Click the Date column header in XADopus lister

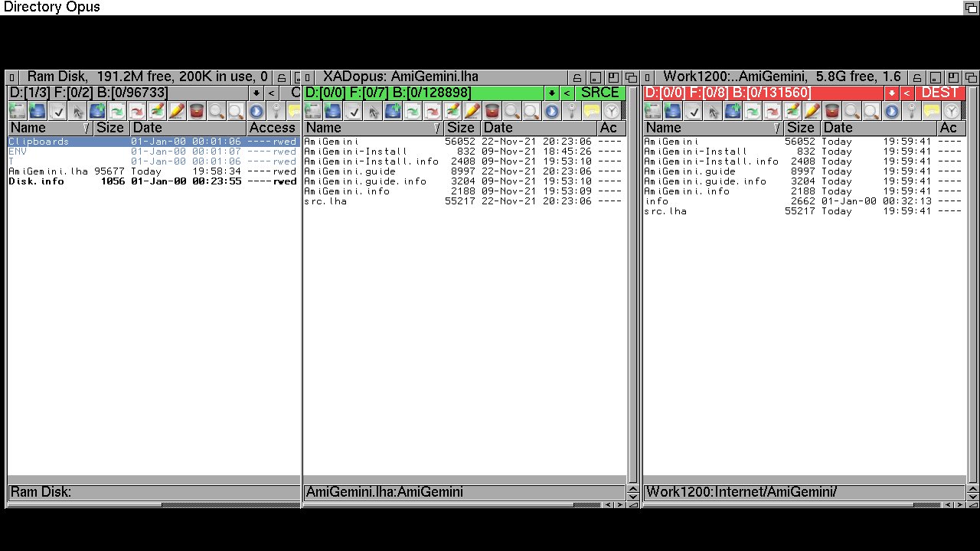(x=538, y=128)
